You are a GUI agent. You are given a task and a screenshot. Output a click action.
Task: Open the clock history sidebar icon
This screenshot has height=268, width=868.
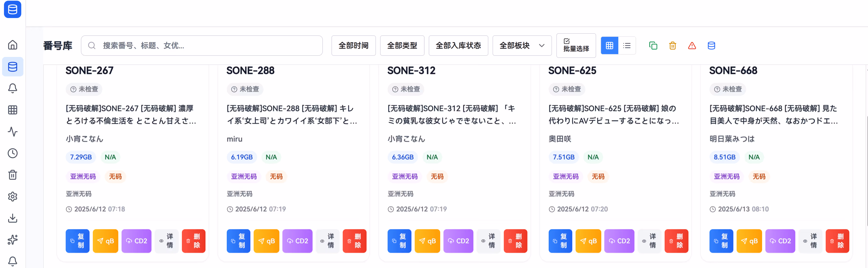[12, 153]
